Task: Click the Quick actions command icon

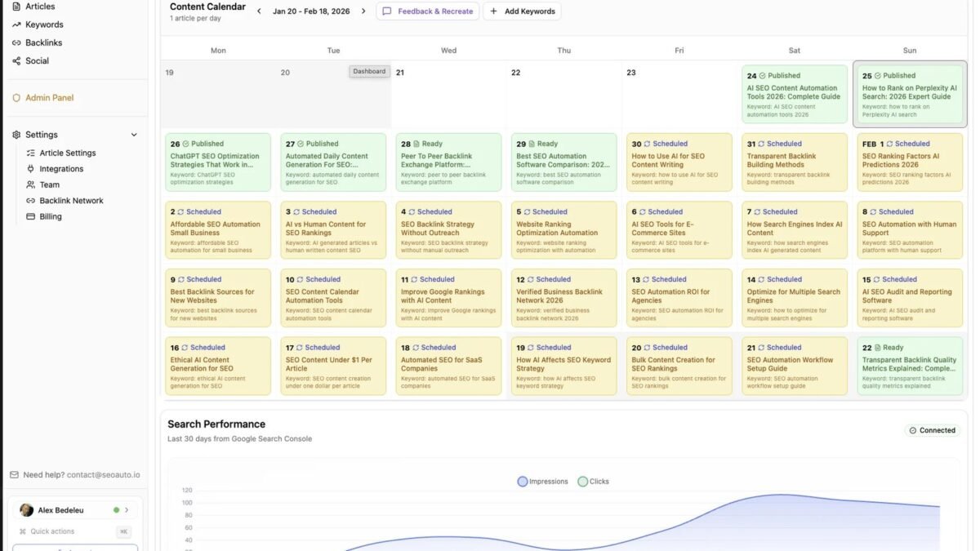Action: (x=23, y=531)
